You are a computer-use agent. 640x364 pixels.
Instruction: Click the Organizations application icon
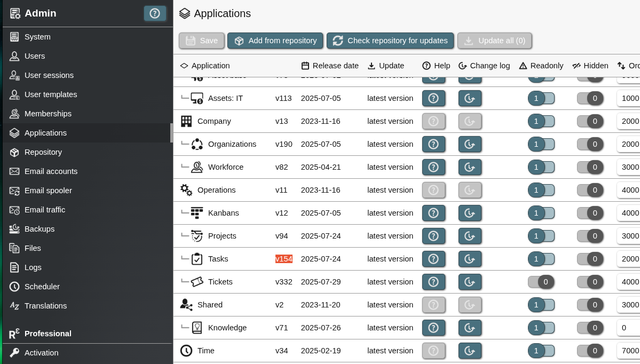[x=197, y=144]
